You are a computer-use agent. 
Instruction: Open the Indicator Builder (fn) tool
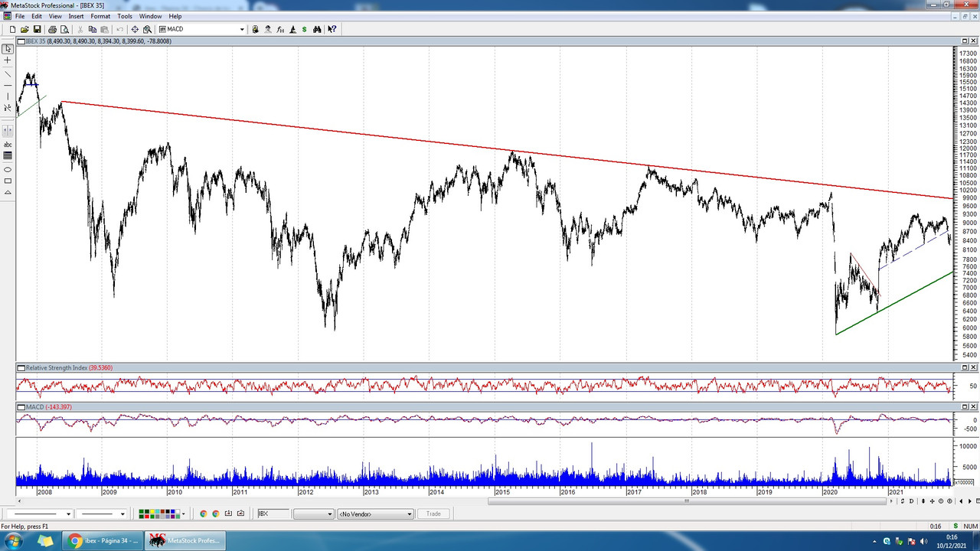(x=280, y=29)
